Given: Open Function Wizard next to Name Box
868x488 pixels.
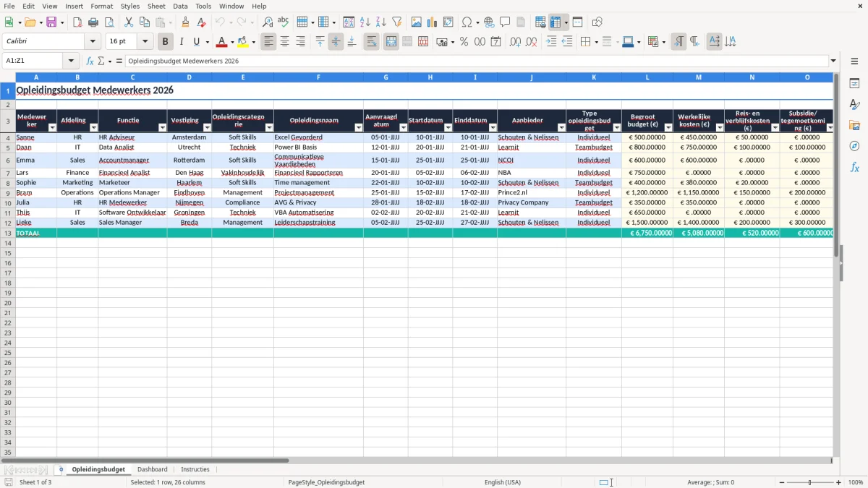Looking at the screenshot, I should coord(90,61).
